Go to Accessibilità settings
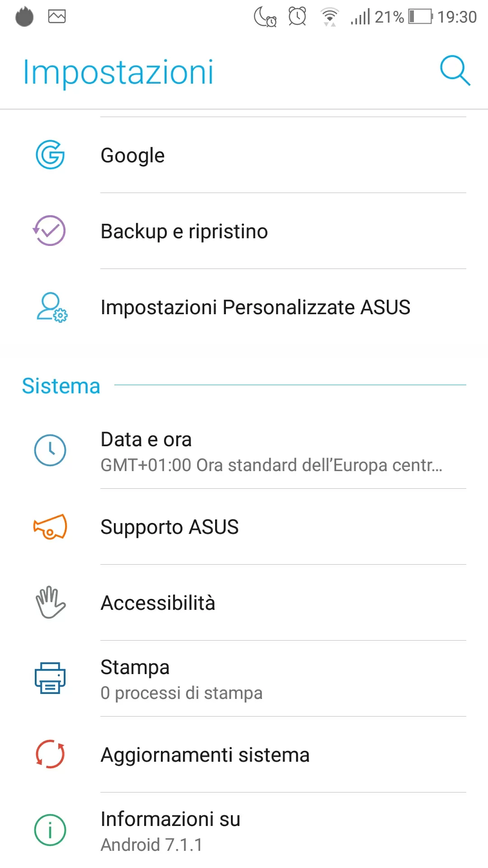488x868 pixels. coord(158,603)
